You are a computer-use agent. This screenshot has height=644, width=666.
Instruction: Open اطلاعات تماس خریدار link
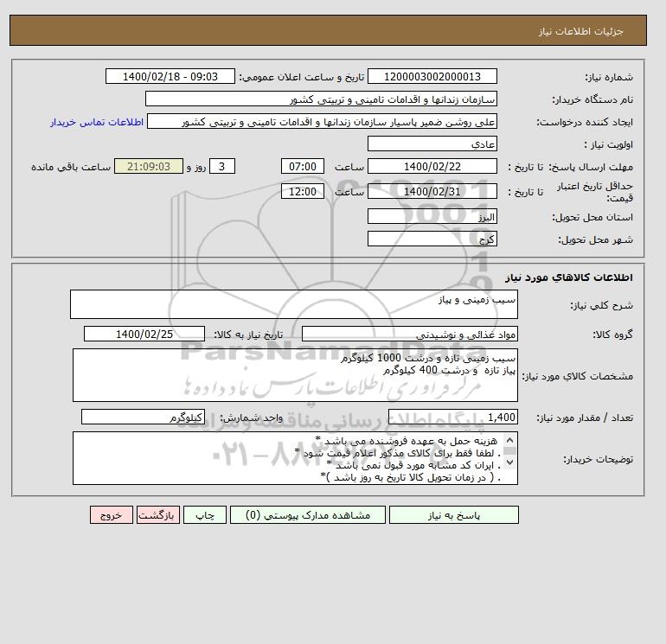pyautogui.click(x=97, y=122)
